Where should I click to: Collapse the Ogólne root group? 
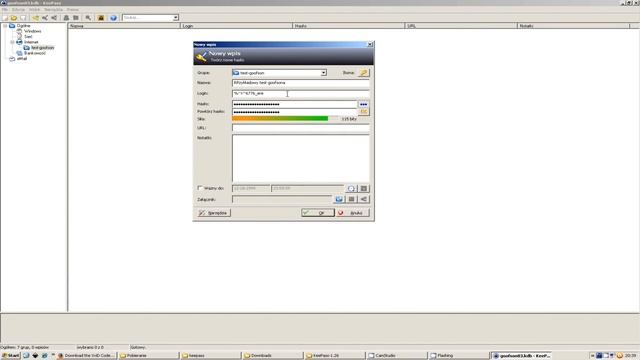[5, 26]
